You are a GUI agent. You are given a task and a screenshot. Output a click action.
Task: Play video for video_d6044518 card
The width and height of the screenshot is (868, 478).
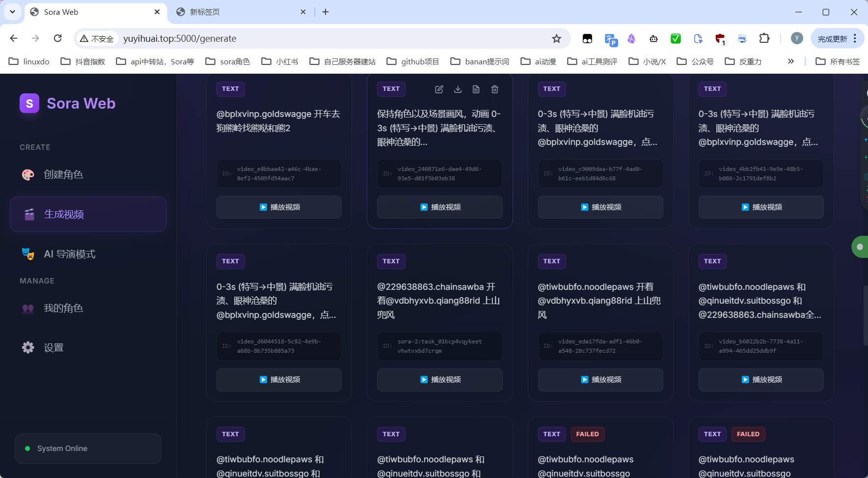[x=279, y=380]
